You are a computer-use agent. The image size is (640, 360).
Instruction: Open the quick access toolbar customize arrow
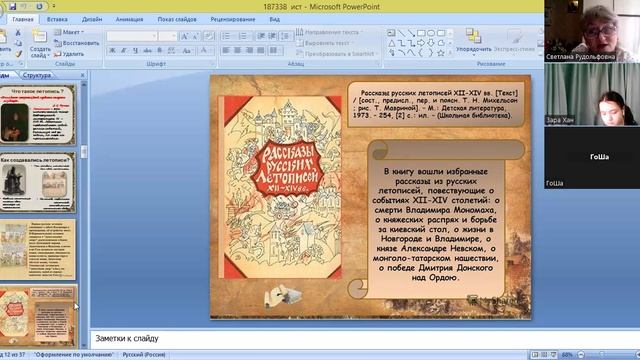pos(53,7)
